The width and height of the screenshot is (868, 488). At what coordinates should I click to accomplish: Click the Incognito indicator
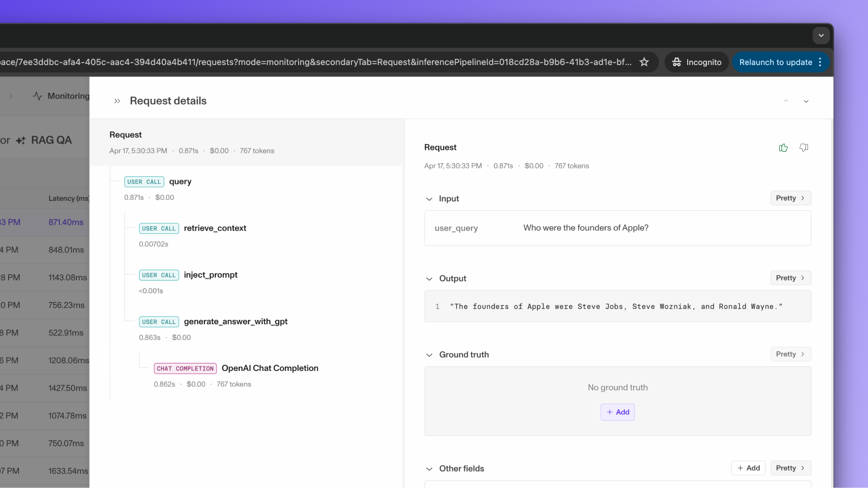click(x=697, y=62)
